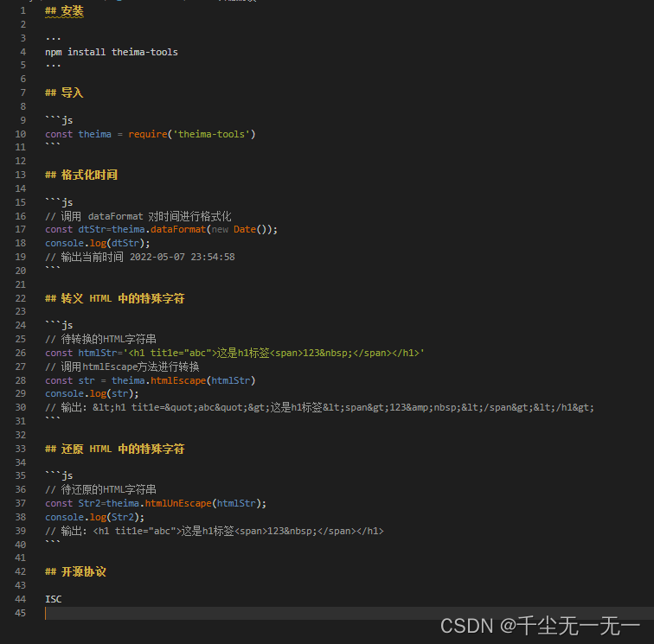Click the line 39 output comment '<h1 title="abc">'

click(x=215, y=531)
